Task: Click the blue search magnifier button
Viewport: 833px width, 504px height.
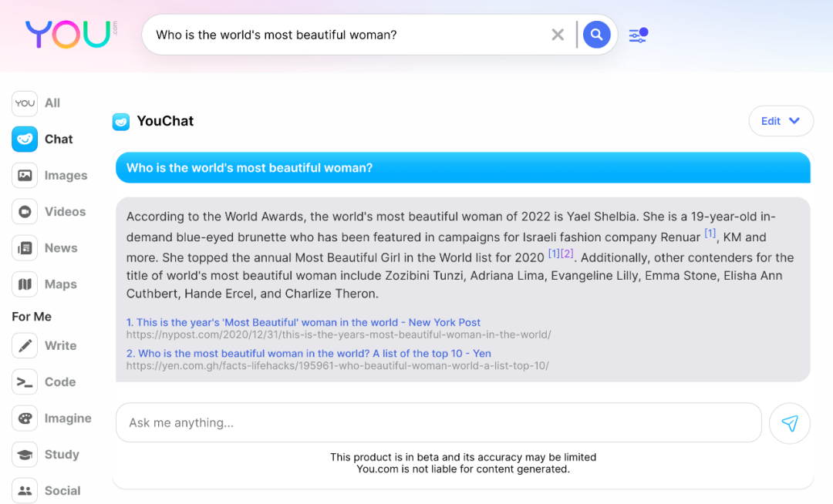Action: (596, 35)
